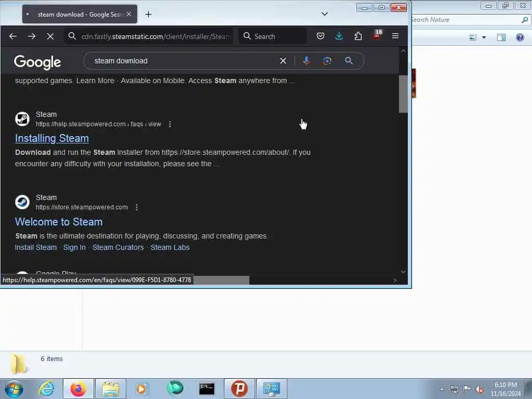Open Explorer help question mark icon

tap(520, 37)
